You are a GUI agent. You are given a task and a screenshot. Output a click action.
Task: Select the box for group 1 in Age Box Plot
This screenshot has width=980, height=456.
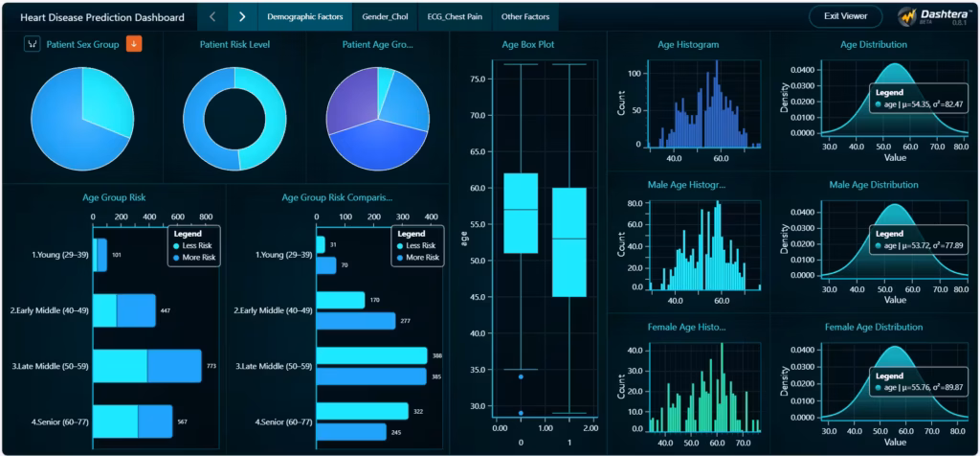point(570,242)
